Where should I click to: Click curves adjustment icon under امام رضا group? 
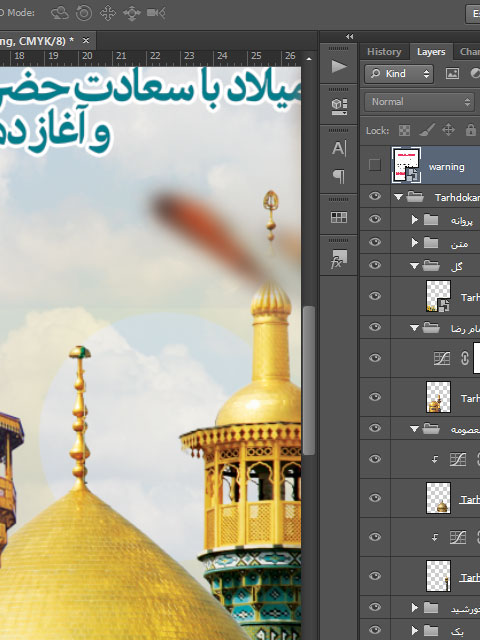point(441,358)
